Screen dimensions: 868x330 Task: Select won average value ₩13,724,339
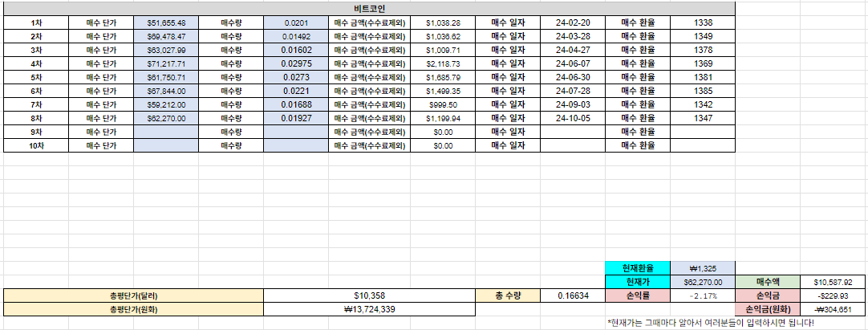coord(369,309)
